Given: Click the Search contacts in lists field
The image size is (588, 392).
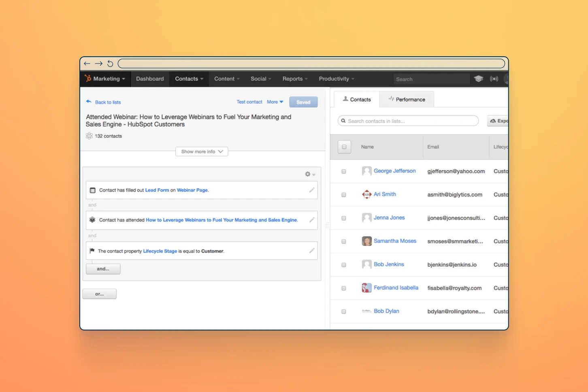Looking at the screenshot, I should click(408, 121).
